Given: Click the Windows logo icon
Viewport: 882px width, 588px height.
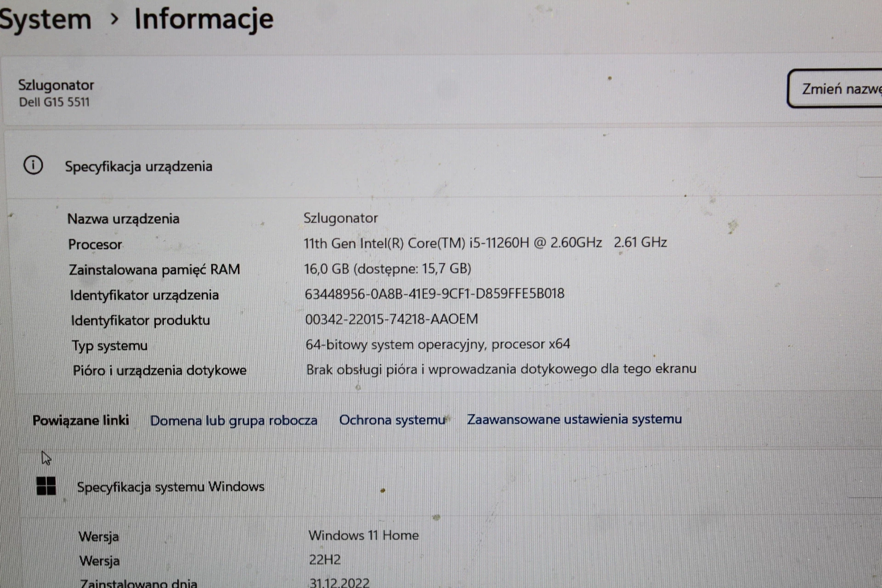Looking at the screenshot, I should (x=46, y=486).
